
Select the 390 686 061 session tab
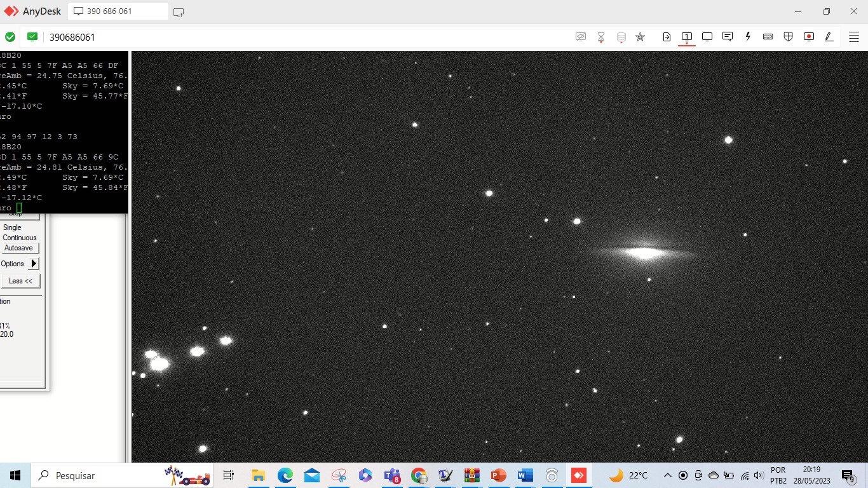pyautogui.click(x=118, y=11)
